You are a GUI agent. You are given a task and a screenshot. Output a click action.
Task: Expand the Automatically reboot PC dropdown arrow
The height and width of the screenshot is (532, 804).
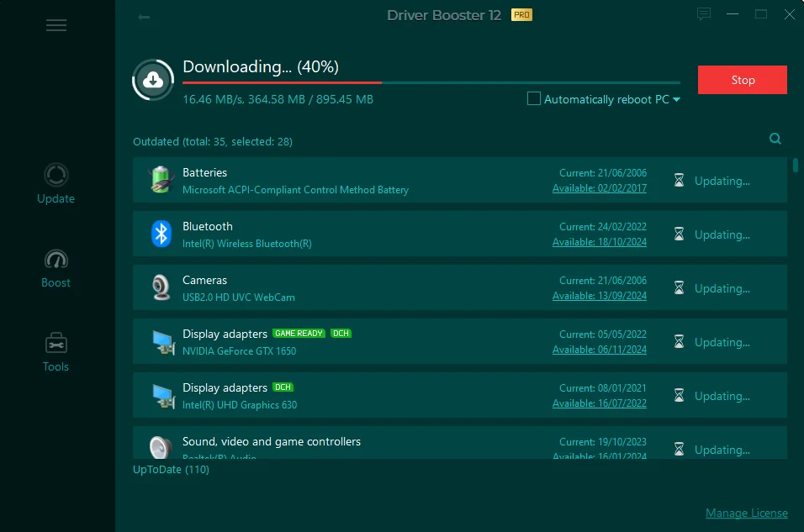click(676, 99)
